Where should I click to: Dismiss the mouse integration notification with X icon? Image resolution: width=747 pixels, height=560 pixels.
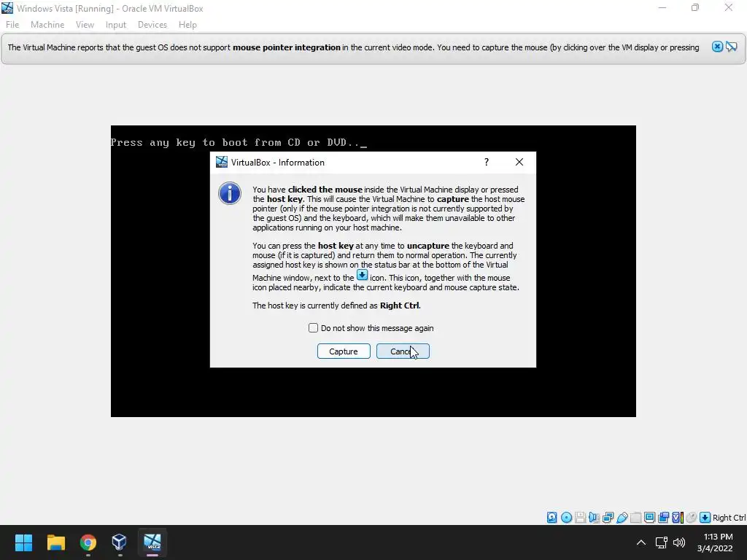pyautogui.click(x=717, y=47)
